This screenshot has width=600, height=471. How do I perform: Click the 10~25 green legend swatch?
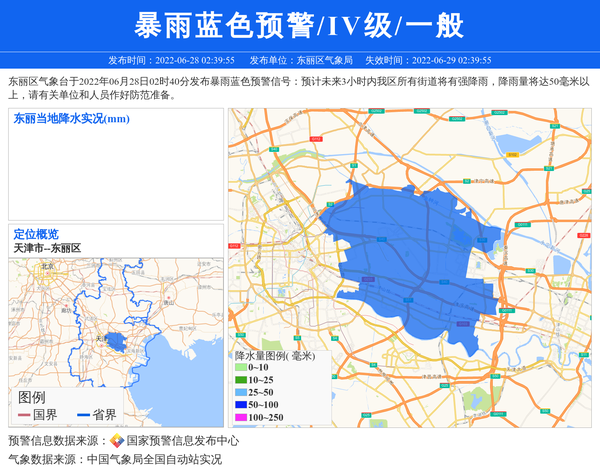241,380
